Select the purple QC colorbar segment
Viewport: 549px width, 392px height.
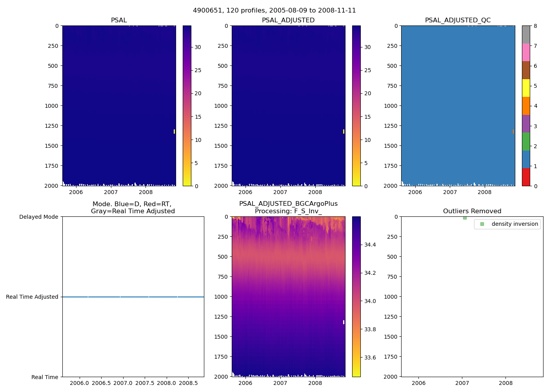526,123
